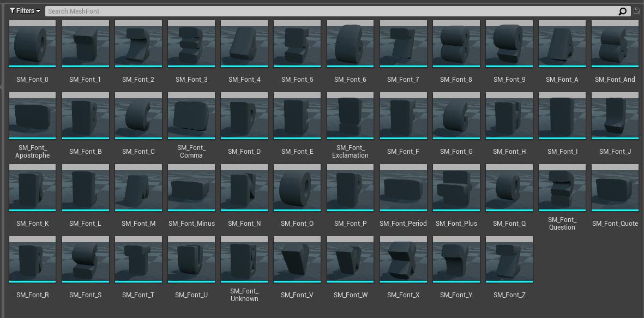Select the SM_Font_Y mesh thumbnail
Viewport: 644px width, 318px height.
click(x=456, y=260)
